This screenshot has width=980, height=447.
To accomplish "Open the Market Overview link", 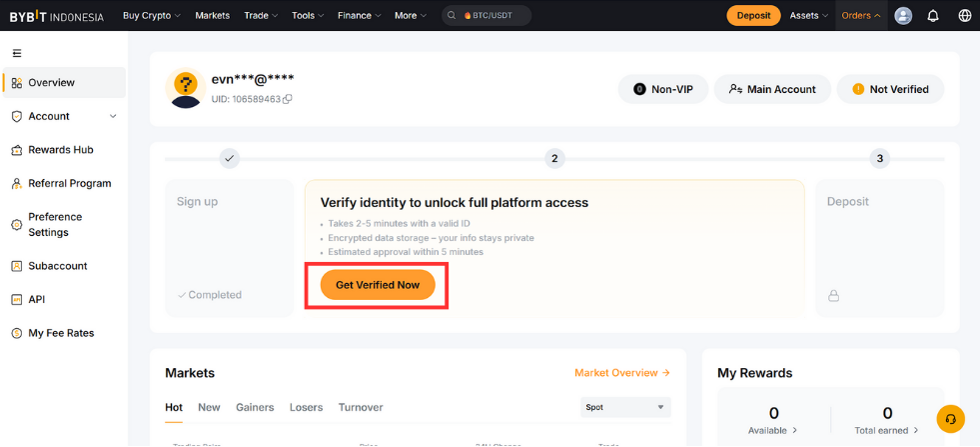I will (x=622, y=373).
